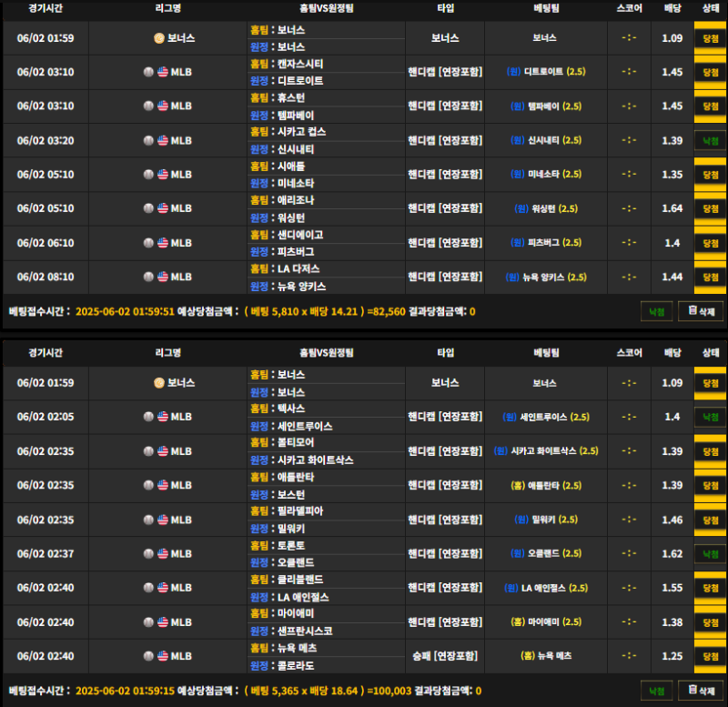Select the baseball icon for 텍사스 match
This screenshot has height=707, width=728.
(x=148, y=417)
